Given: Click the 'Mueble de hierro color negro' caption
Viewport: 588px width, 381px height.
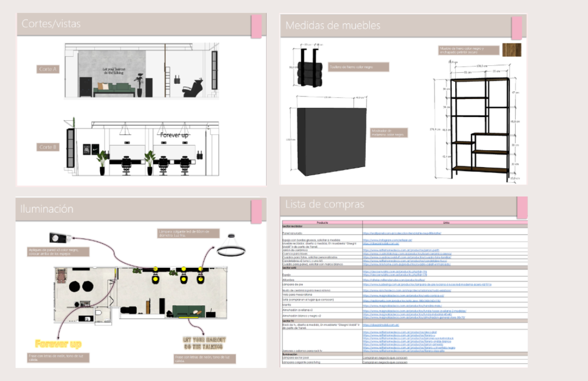Looking at the screenshot, I should [469, 50].
